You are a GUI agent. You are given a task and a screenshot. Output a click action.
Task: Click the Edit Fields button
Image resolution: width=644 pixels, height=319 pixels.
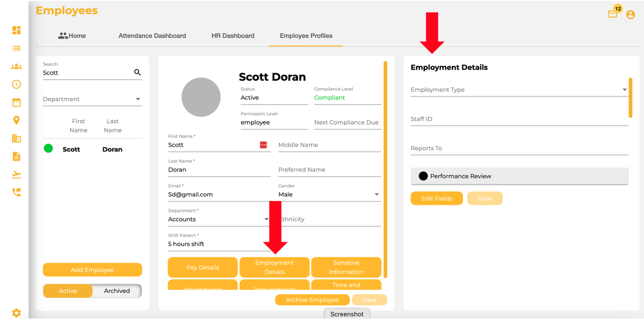[437, 198]
